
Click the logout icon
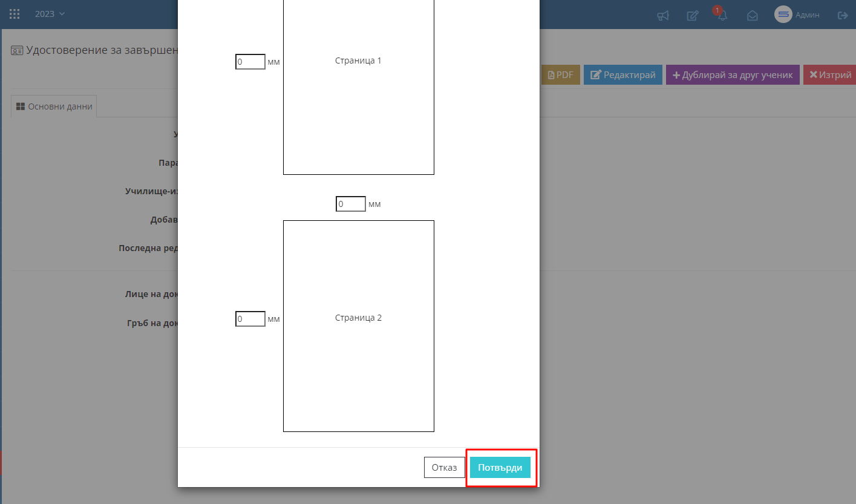pyautogui.click(x=842, y=15)
